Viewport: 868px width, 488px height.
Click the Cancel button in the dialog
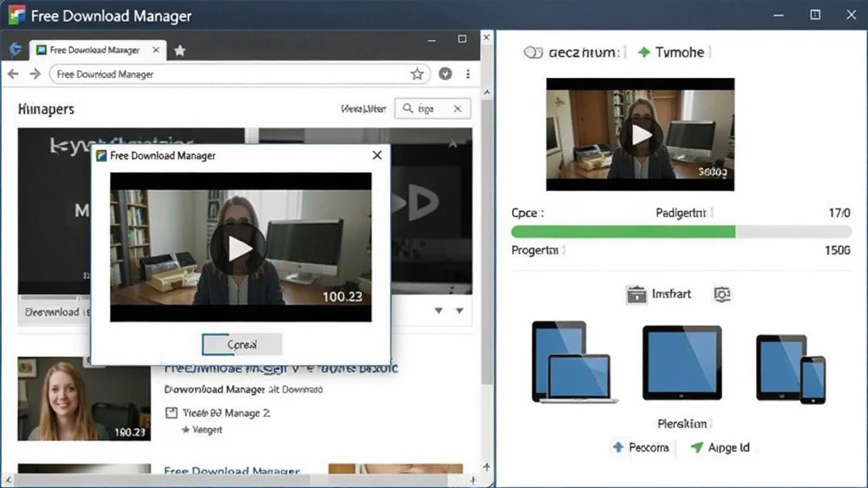click(x=242, y=344)
